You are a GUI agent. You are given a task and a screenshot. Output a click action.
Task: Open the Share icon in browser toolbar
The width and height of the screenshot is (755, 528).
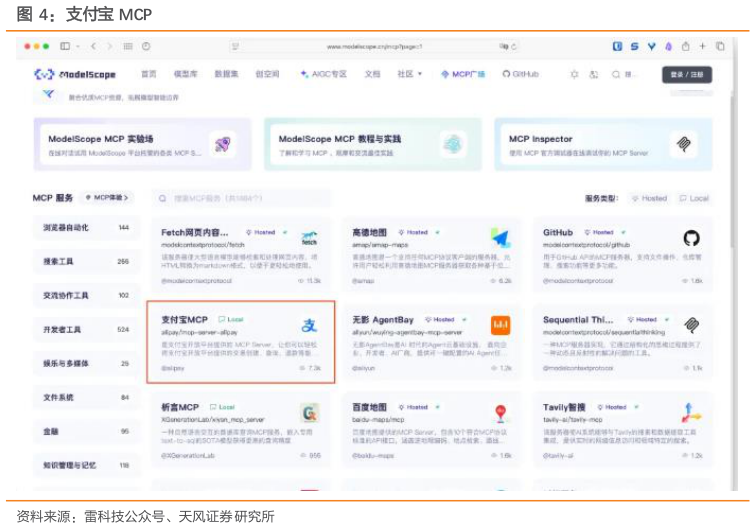(686, 46)
